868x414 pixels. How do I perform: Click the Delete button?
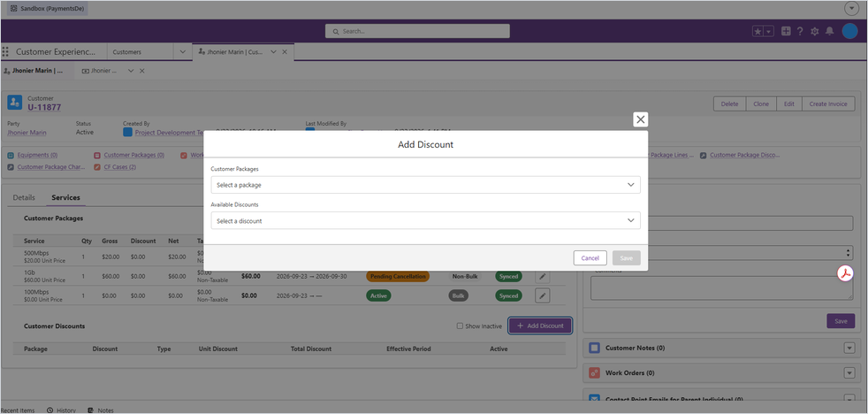tap(729, 103)
